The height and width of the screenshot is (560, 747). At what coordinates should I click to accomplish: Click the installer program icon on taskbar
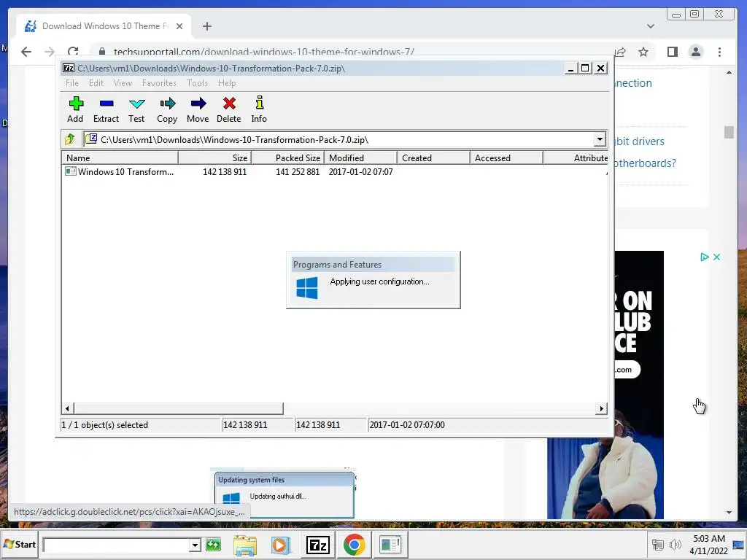pyautogui.click(x=390, y=545)
